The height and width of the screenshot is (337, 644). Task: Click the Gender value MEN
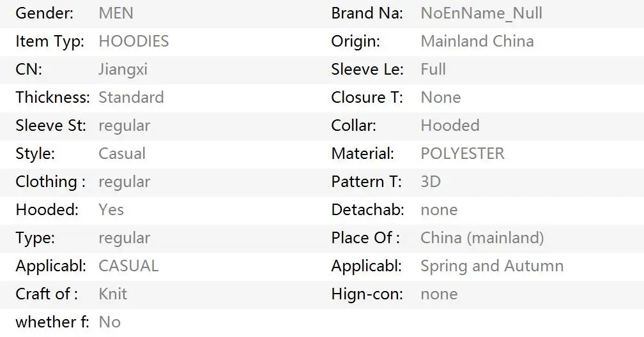click(x=116, y=13)
